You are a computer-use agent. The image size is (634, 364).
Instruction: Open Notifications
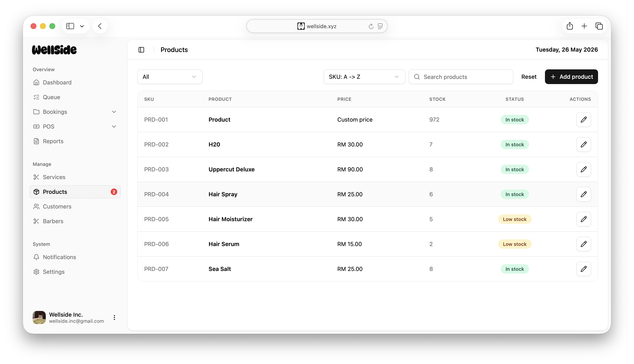[75, 257]
